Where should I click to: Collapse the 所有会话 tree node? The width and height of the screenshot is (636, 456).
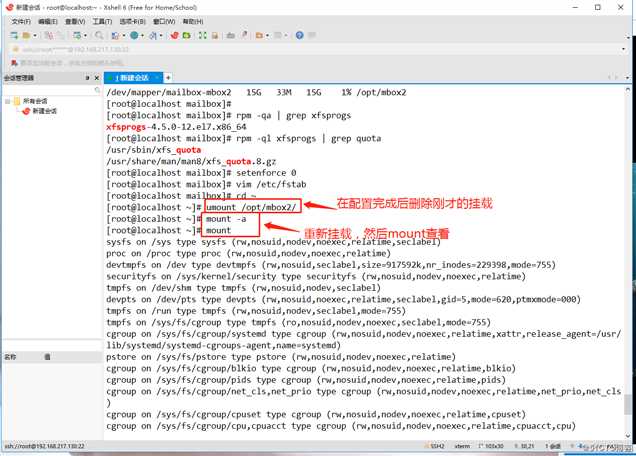tap(7, 101)
